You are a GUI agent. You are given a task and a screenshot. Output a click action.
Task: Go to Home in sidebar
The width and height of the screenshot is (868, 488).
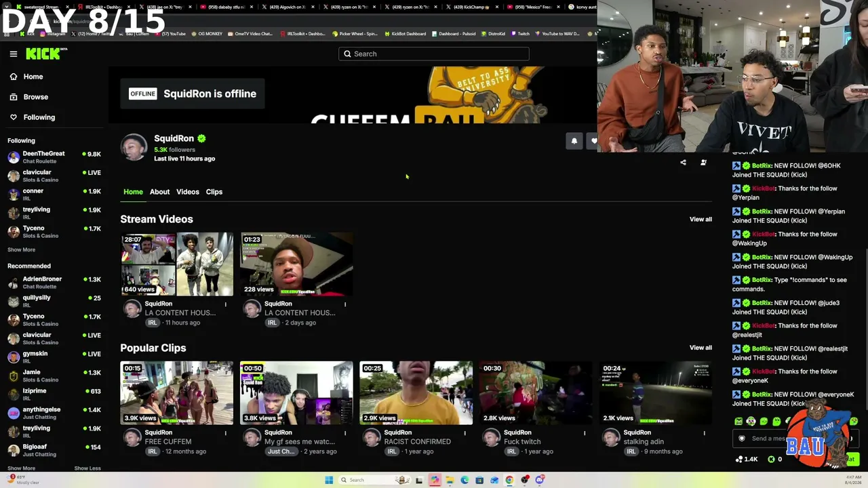26,77
